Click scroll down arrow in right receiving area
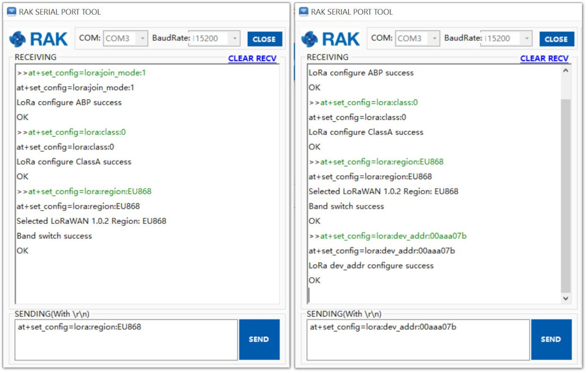Screen dimensions: 588x373 coord(566,298)
